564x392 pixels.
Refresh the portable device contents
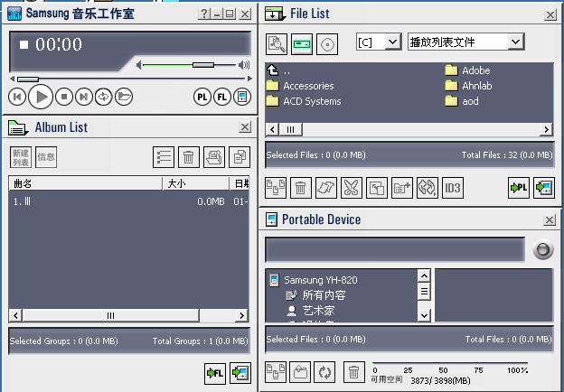324,372
